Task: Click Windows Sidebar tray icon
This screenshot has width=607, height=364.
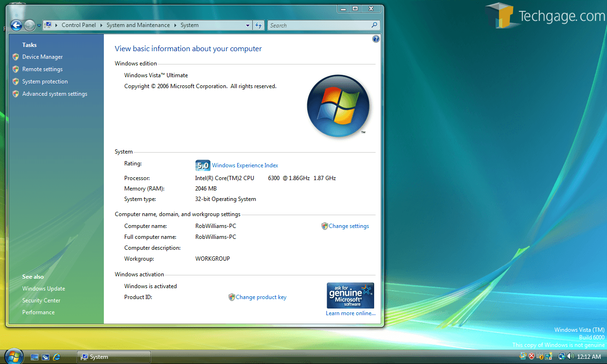Action: click(549, 356)
